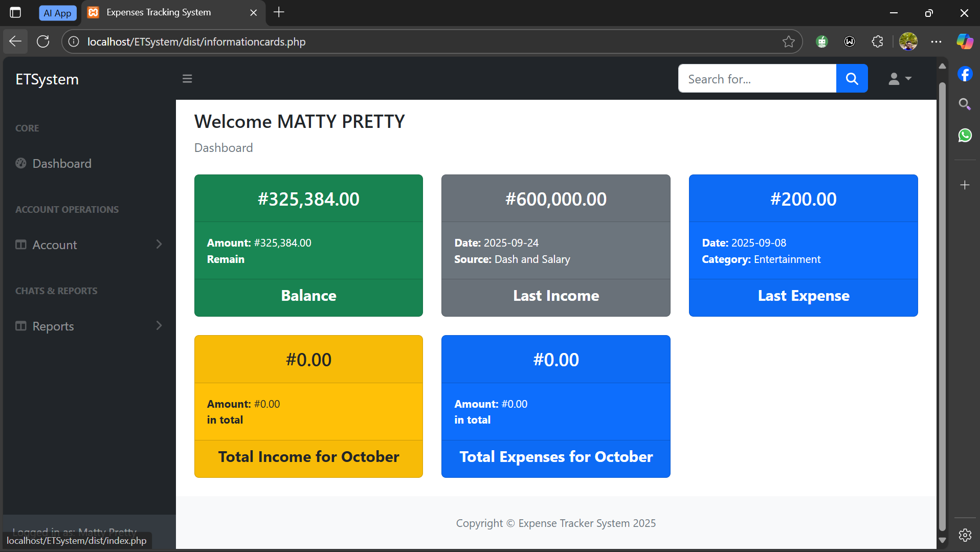Image resolution: width=980 pixels, height=552 pixels.
Task: Open the Copilot icon in the toolbar
Action: click(x=965, y=42)
